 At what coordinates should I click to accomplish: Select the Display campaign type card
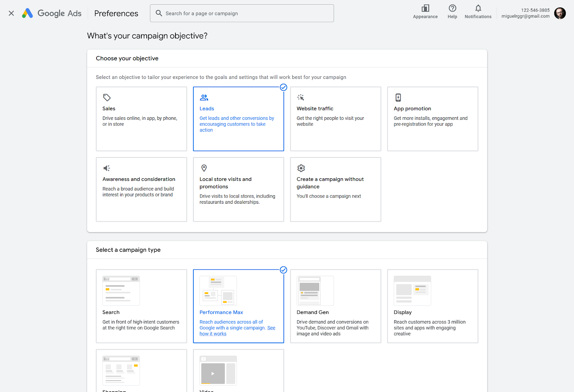[x=432, y=306]
